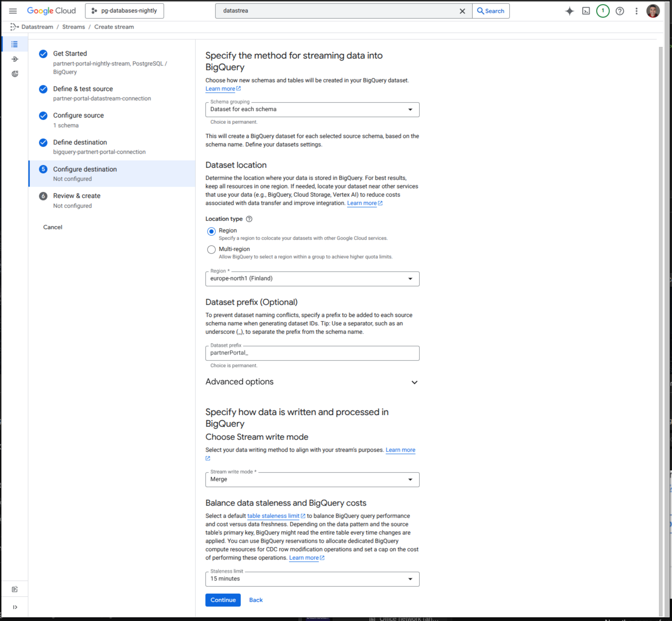This screenshot has width=672, height=621.
Task: Open Learn more link for Stream write mode
Action: 400,450
